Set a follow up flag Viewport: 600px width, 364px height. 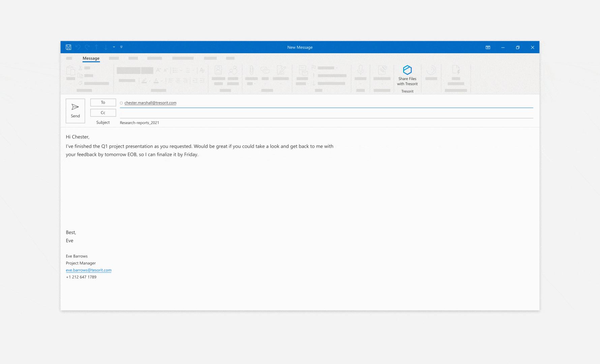point(314,67)
